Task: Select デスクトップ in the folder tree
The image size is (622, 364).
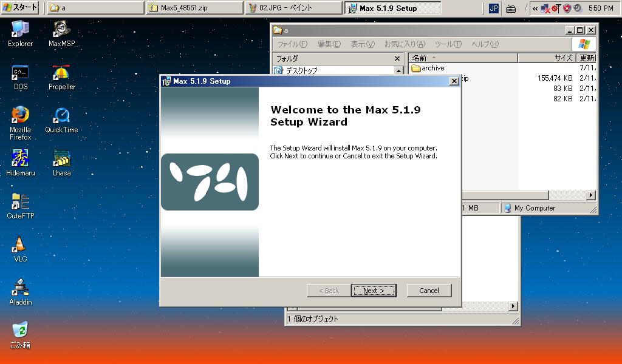Action: click(x=301, y=70)
